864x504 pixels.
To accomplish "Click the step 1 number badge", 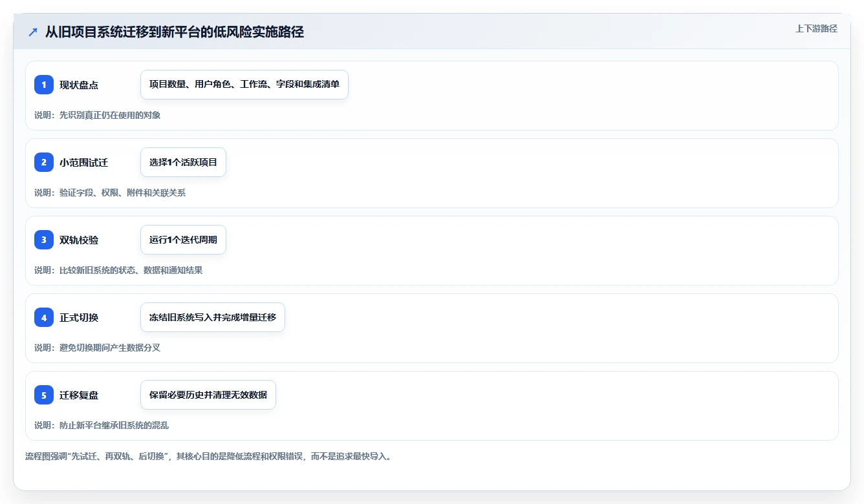I will 44,85.
